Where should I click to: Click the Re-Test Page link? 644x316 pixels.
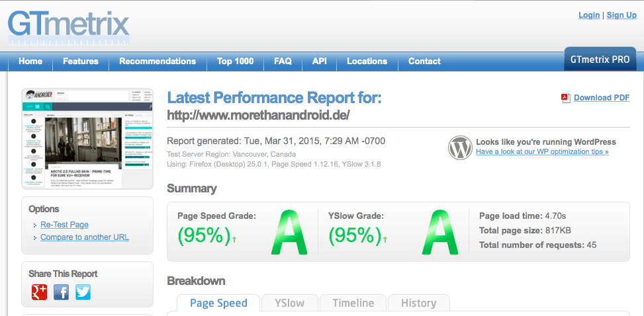[64, 225]
